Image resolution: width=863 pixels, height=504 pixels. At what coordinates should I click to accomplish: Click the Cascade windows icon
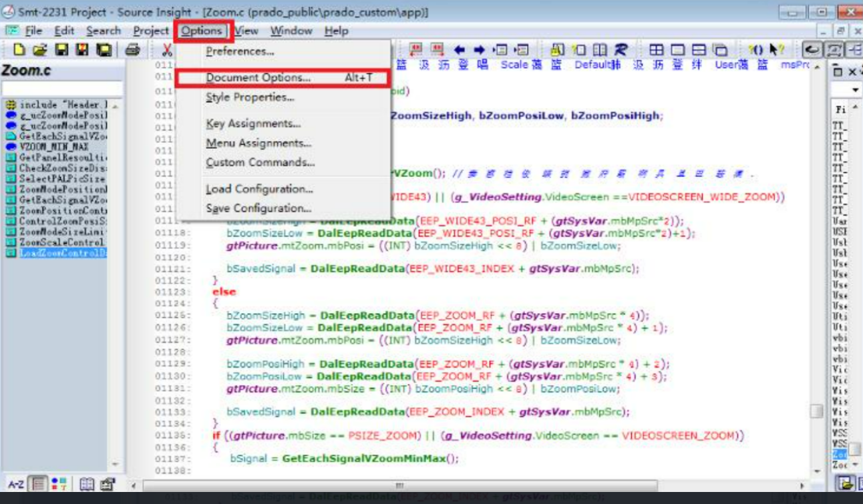(x=719, y=49)
